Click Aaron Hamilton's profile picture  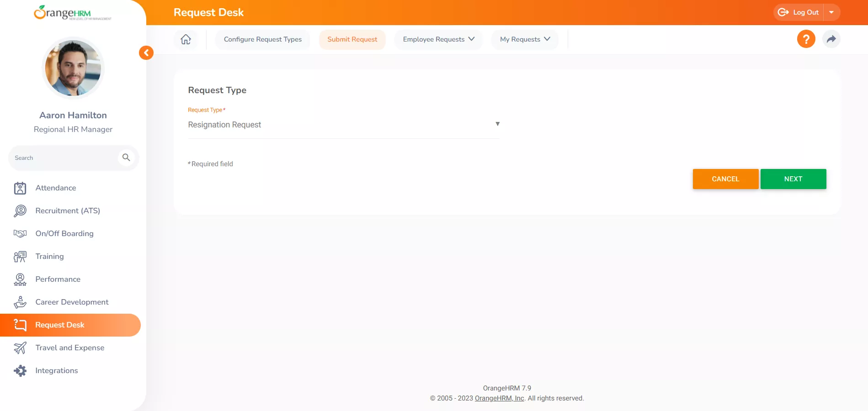point(73,68)
